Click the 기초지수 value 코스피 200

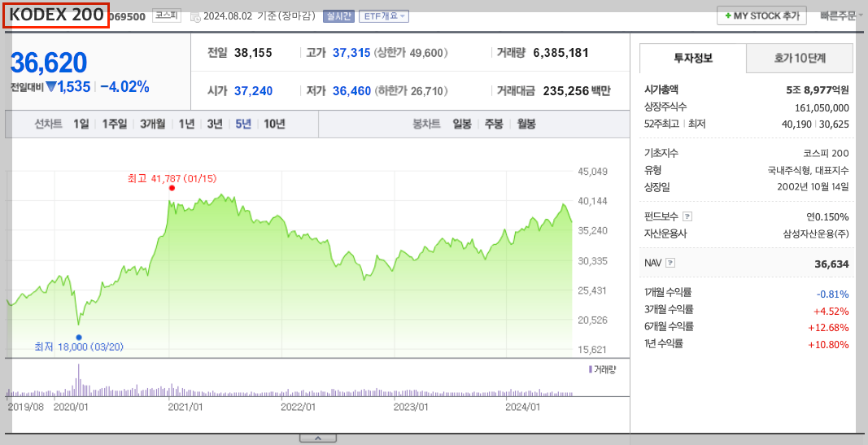tap(826, 153)
